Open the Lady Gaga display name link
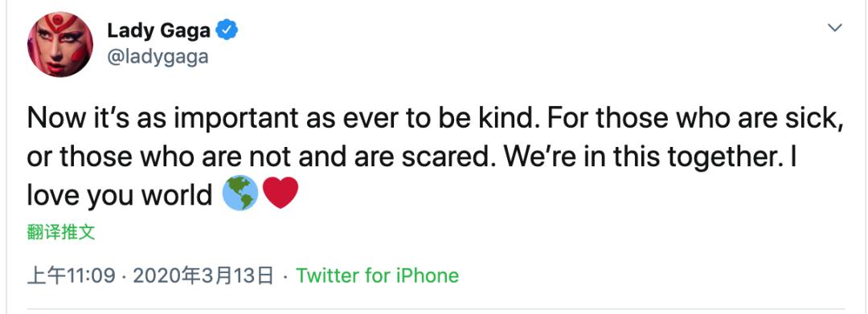Screen dimensions: 868x314 coord(159,31)
